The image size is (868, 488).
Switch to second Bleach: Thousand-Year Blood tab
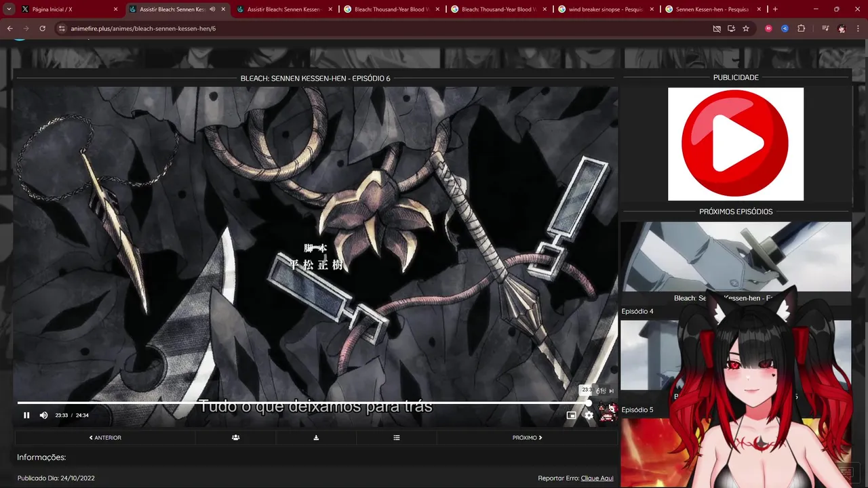tap(498, 9)
